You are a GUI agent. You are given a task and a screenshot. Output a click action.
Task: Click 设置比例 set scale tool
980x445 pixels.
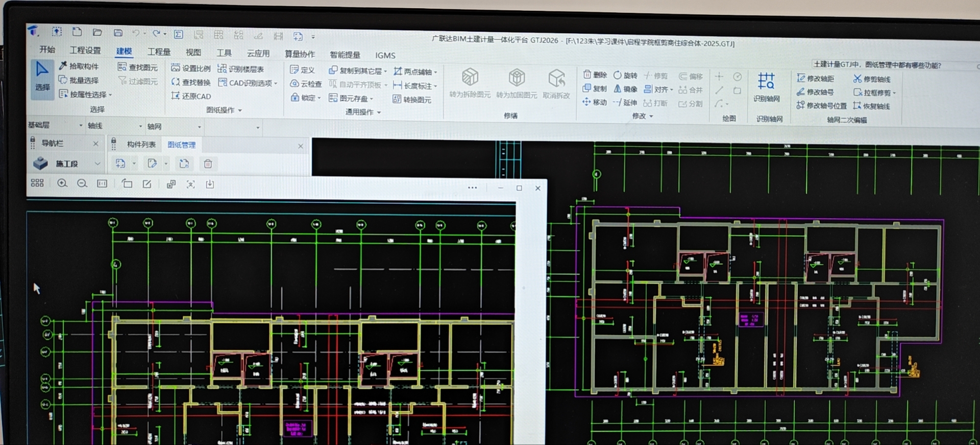point(191,68)
